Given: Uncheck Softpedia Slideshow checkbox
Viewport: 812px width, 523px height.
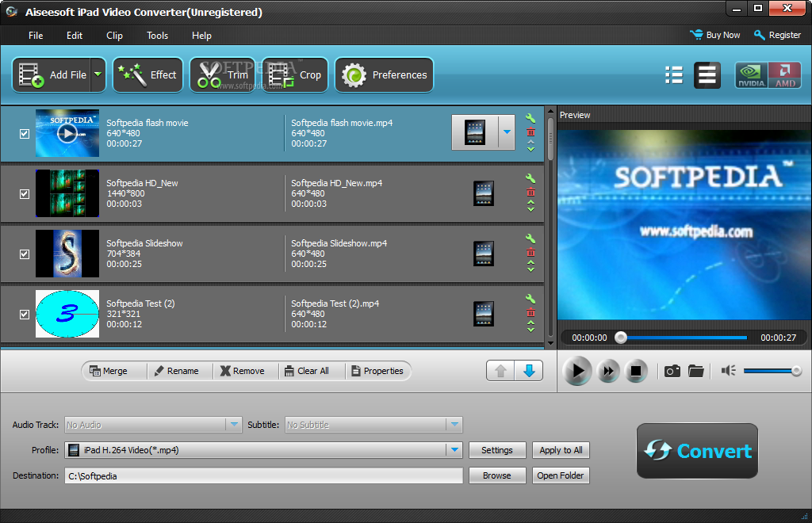Looking at the screenshot, I should point(25,254).
